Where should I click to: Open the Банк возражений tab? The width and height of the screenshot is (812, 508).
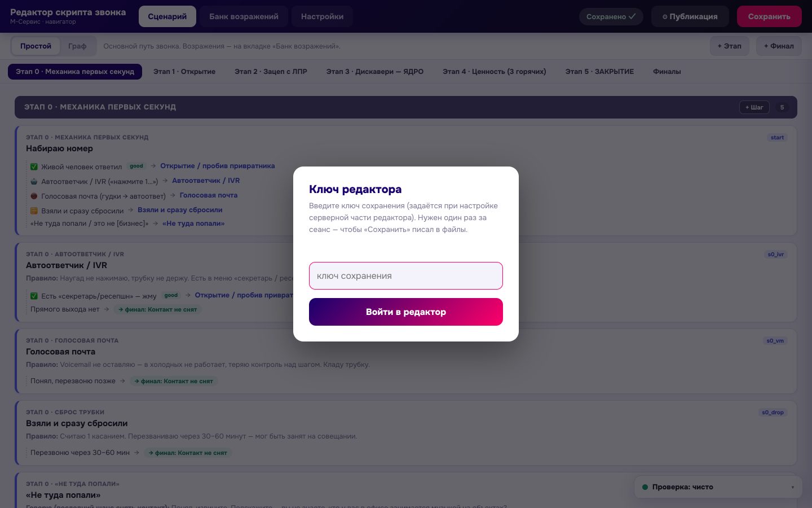click(244, 16)
